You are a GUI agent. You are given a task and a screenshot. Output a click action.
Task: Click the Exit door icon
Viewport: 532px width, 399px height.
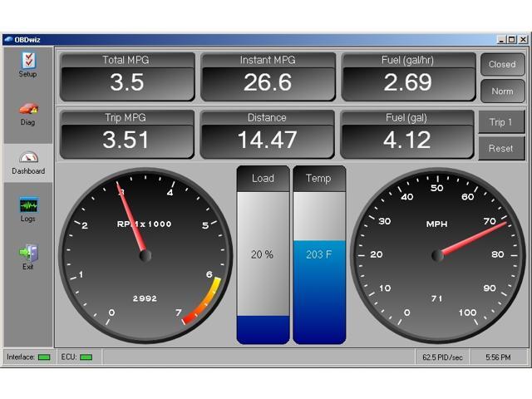tap(28, 254)
